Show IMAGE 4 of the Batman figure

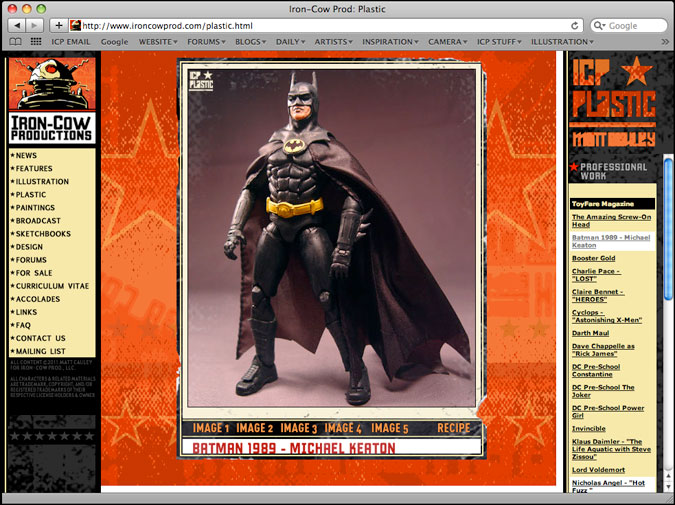point(343,428)
